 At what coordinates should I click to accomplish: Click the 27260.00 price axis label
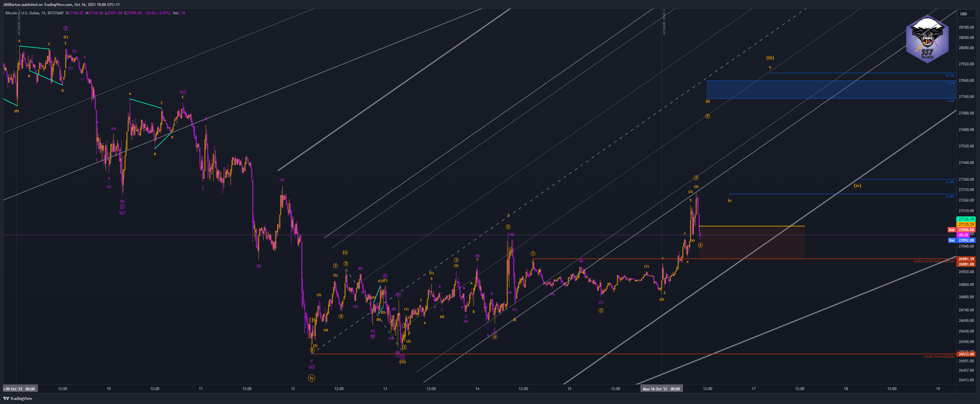pyautogui.click(x=966, y=200)
